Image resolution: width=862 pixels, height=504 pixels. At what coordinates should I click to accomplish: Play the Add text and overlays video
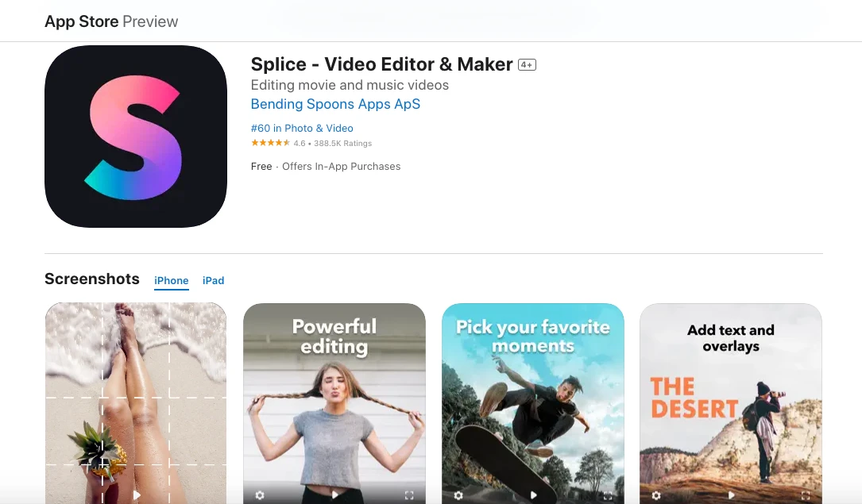(x=731, y=495)
